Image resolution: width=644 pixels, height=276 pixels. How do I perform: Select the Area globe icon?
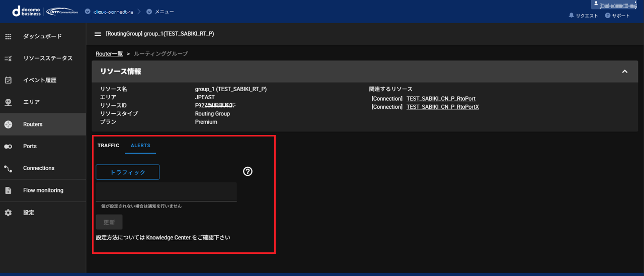[8, 102]
